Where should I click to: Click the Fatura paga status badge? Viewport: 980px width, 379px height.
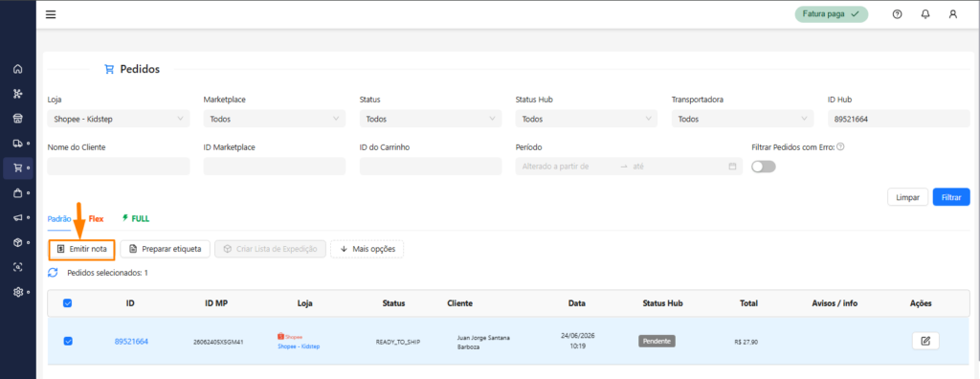click(x=832, y=14)
